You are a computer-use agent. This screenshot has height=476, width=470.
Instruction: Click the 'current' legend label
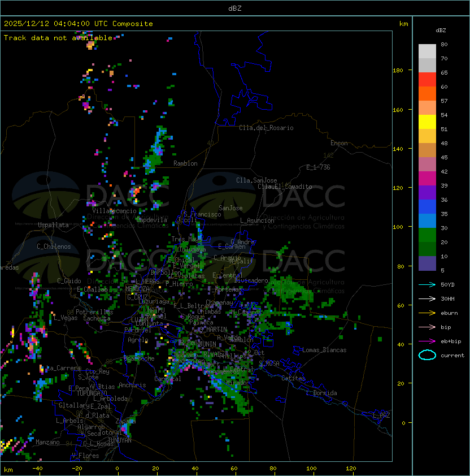click(x=452, y=356)
